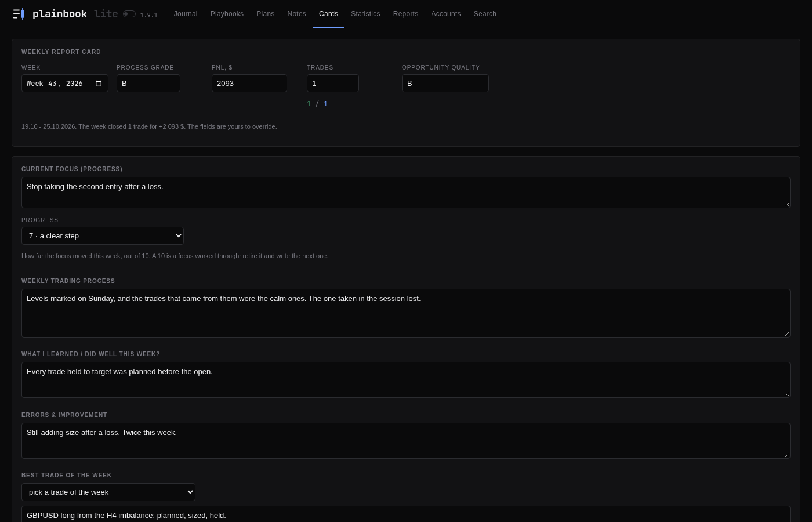The image size is (812, 522).
Task: Focus the Week field showing Week 43, 2026
Action: click(x=65, y=84)
